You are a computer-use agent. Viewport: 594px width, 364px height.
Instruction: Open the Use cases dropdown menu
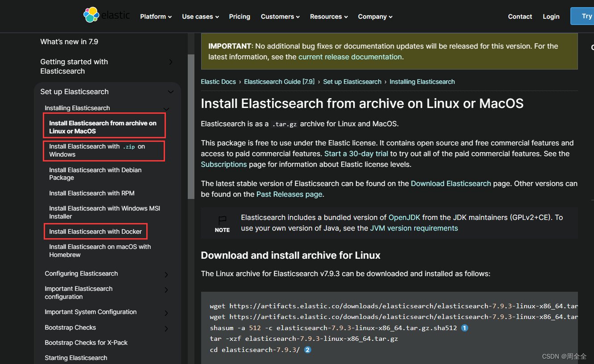pos(201,17)
